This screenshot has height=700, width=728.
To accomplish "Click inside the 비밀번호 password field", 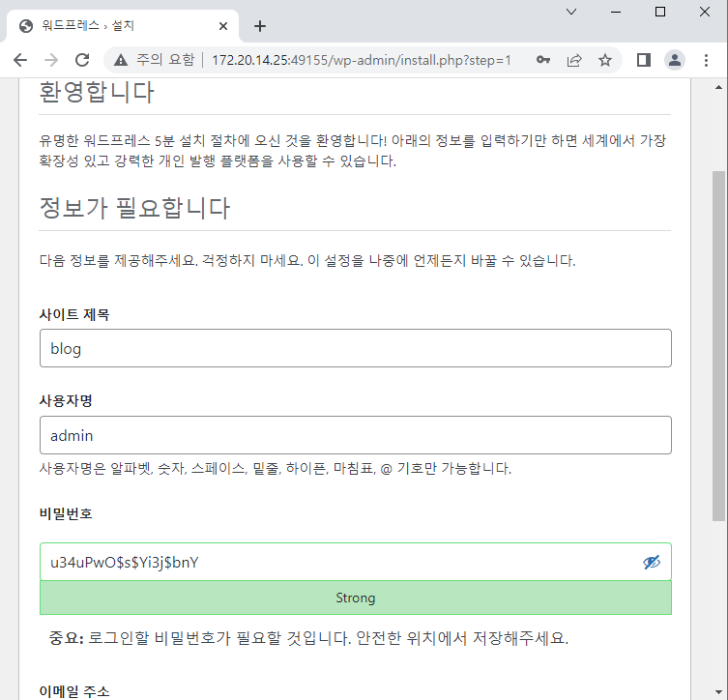I will pyautogui.click(x=356, y=562).
